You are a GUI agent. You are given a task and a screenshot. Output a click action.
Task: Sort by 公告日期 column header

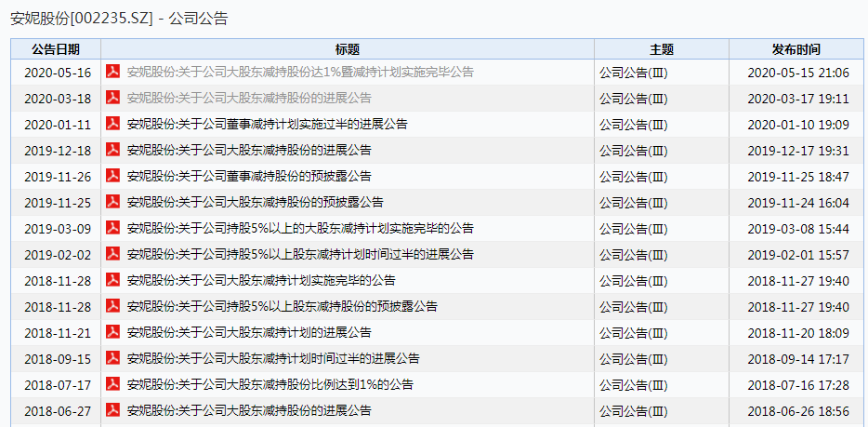[56, 49]
